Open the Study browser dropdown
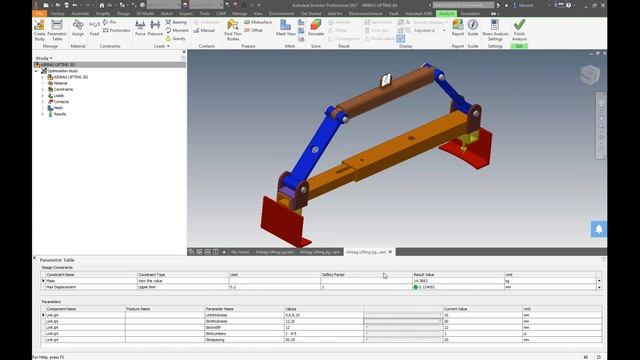Viewport: 640px width, 360px height. coord(44,58)
